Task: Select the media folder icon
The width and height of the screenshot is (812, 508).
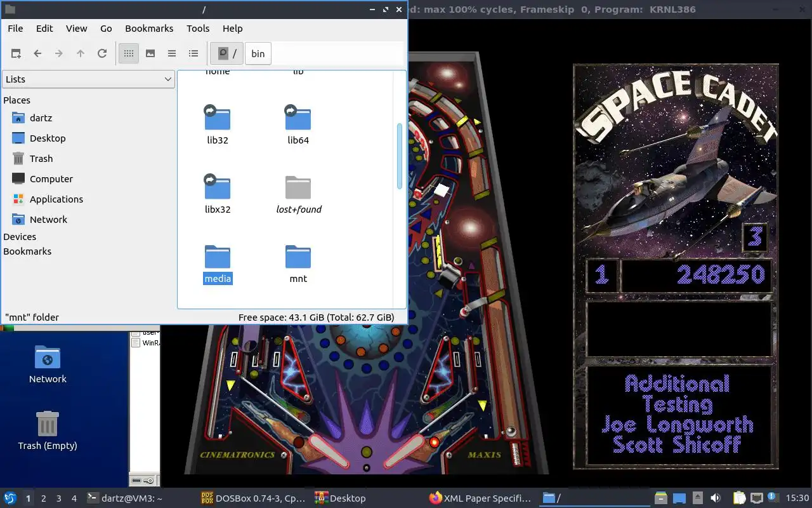Action: tap(217, 257)
